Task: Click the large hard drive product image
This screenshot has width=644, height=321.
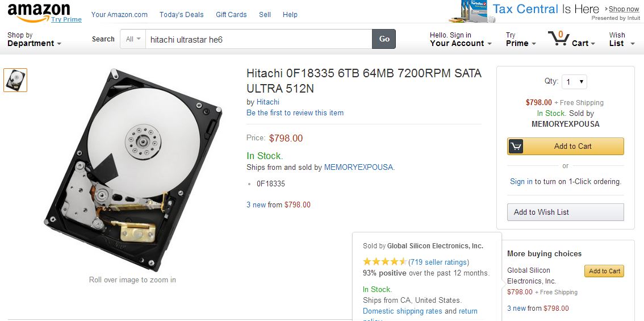Action: 134,169
